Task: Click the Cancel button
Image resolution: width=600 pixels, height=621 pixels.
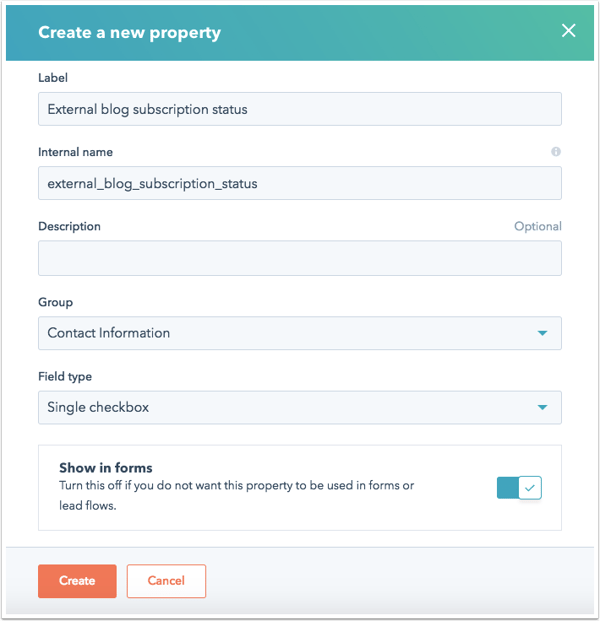Action: click(166, 581)
